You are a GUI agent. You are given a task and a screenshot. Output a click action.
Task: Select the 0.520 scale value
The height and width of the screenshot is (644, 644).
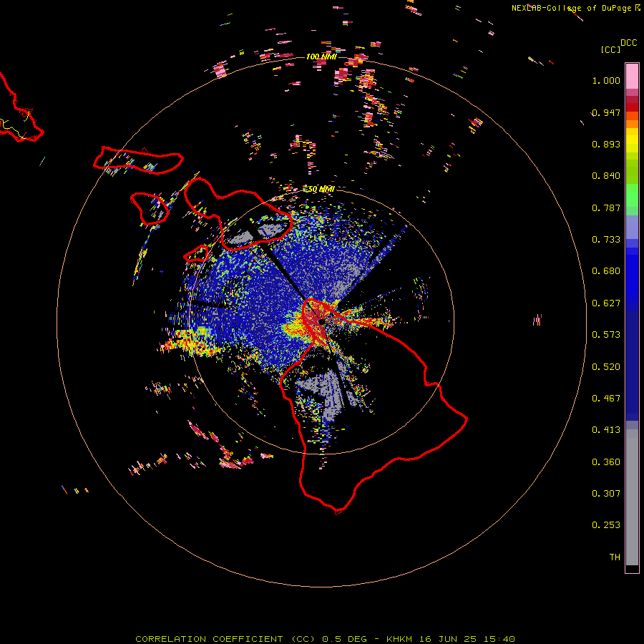pyautogui.click(x=606, y=367)
